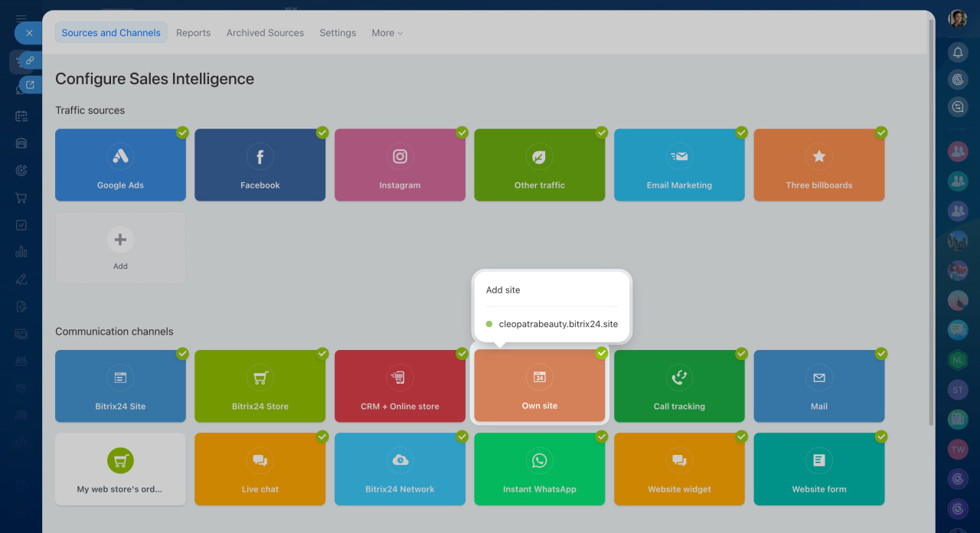This screenshot has height=533, width=980.
Task: Select cleopatrabeauty.bitrix24.site in the popup
Action: coord(557,324)
